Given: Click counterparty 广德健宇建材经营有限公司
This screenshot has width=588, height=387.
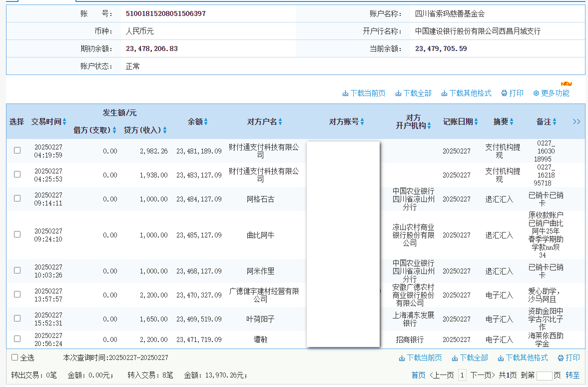Looking at the screenshot, I should click(x=264, y=295).
